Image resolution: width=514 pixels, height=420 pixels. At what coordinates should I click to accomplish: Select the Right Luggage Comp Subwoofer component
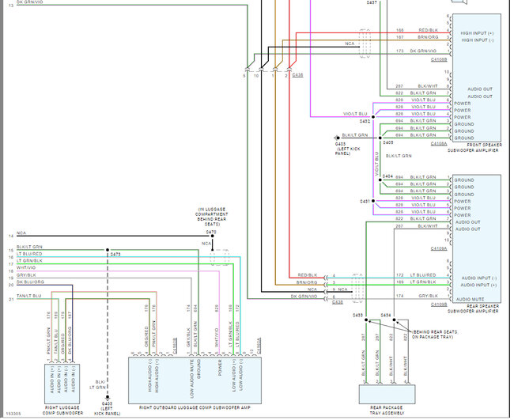click(x=62, y=384)
